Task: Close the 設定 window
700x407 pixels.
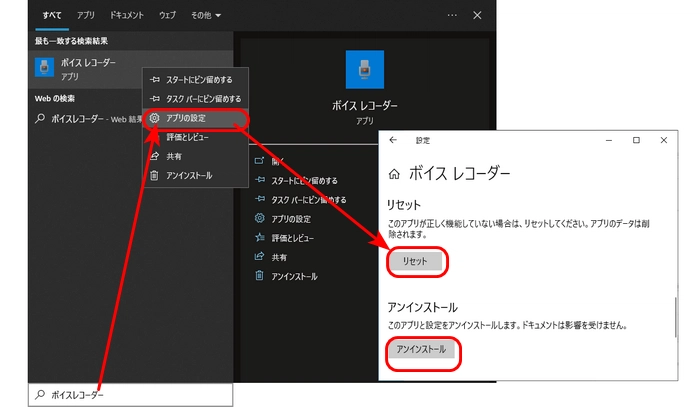Action: (x=664, y=140)
